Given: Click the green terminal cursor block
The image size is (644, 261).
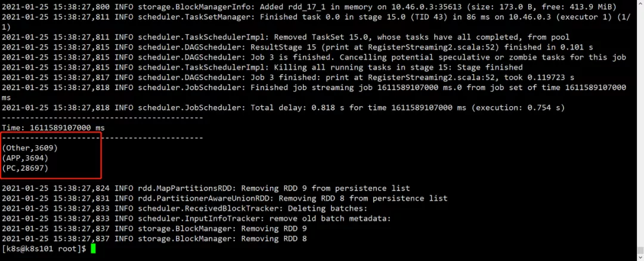Looking at the screenshot, I should (93, 248).
